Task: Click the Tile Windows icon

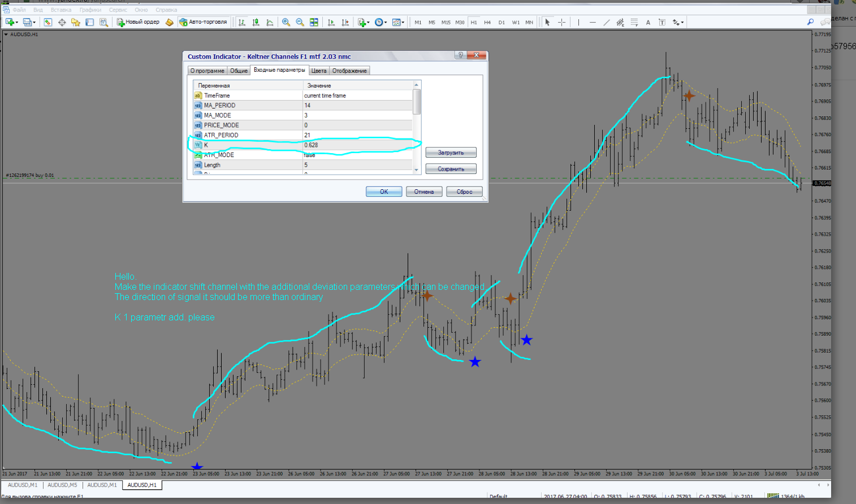Action: point(314,22)
